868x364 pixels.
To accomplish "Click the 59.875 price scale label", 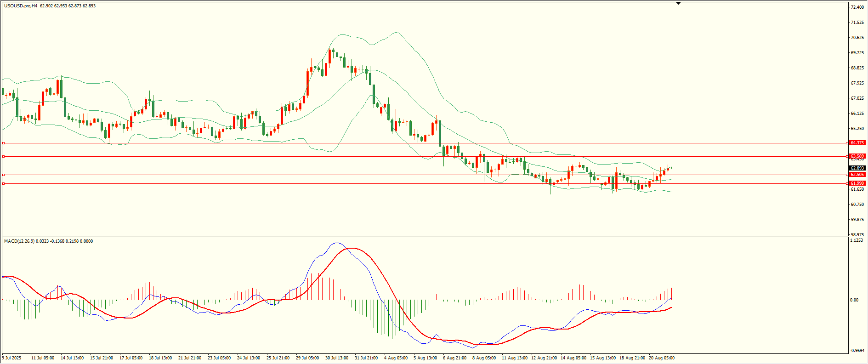I will pyautogui.click(x=857, y=220).
